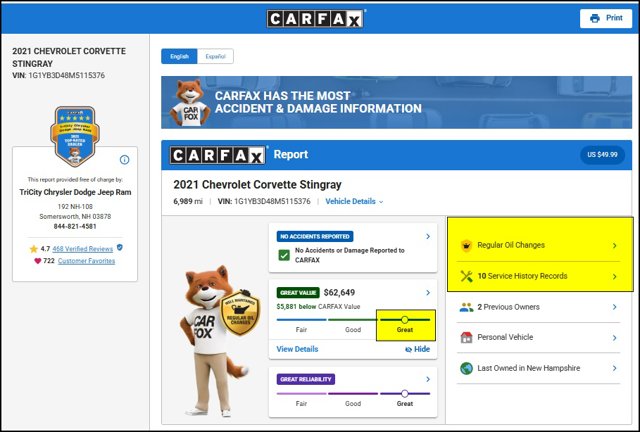Image resolution: width=640 pixels, height=432 pixels.
Task: Click the eye-slash icon beside Hide
Action: tap(409, 350)
